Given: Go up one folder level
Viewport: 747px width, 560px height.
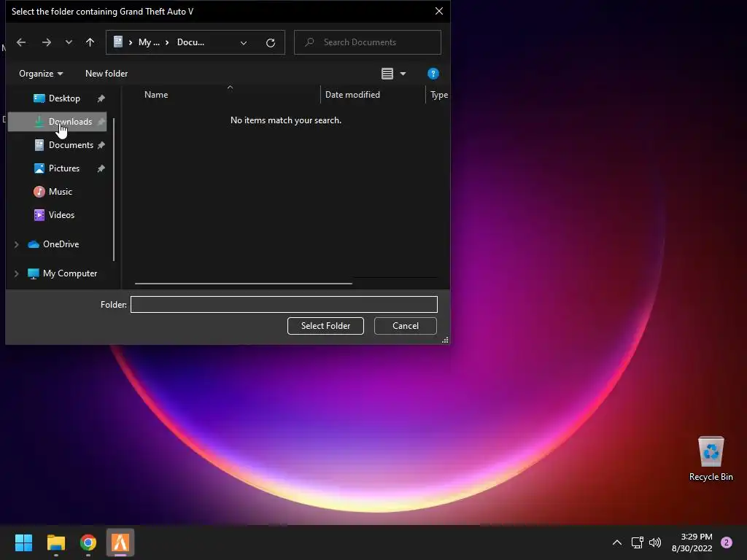Looking at the screenshot, I should pos(90,42).
